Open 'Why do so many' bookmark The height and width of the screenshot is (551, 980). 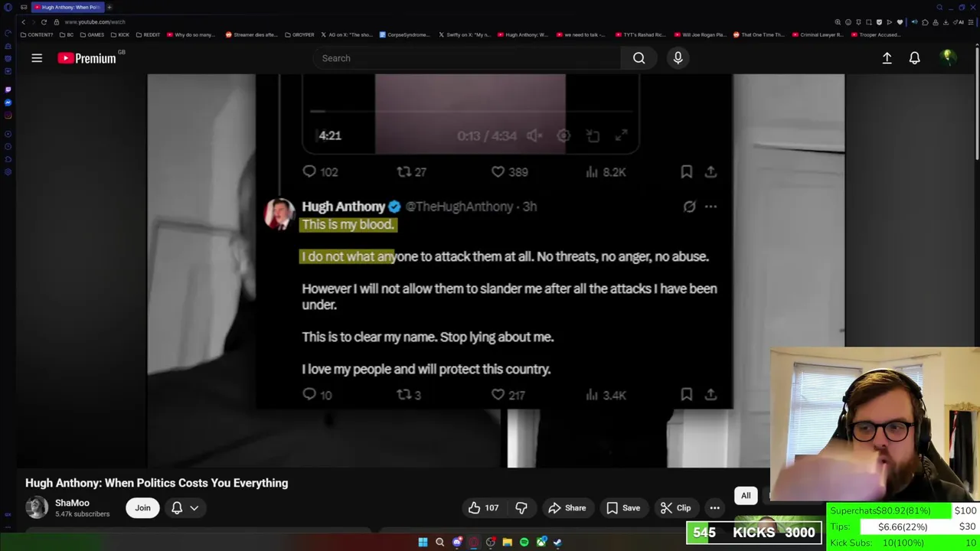click(191, 34)
